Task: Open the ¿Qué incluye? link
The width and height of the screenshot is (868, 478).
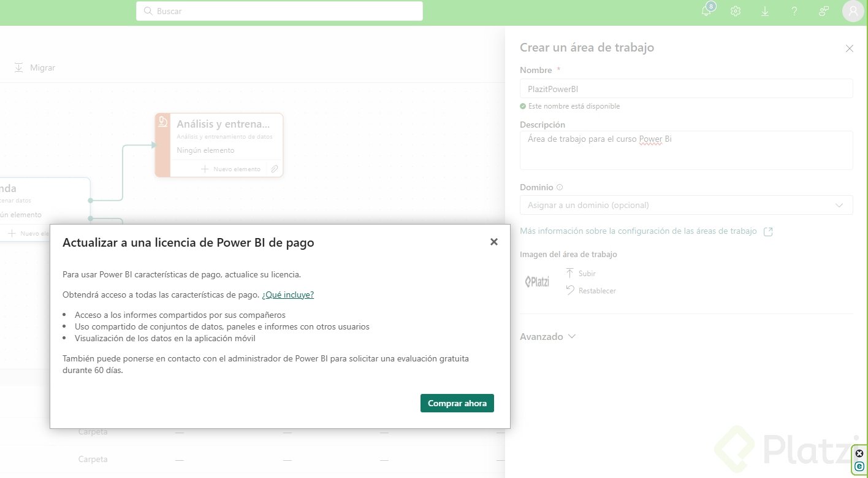Action: click(287, 295)
